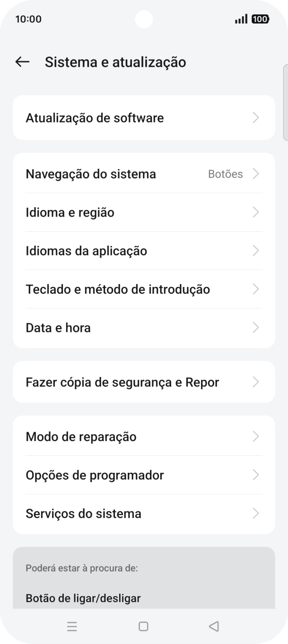The height and width of the screenshot is (644, 288).
Task: Tap the signal strength icon
Action: point(243,19)
